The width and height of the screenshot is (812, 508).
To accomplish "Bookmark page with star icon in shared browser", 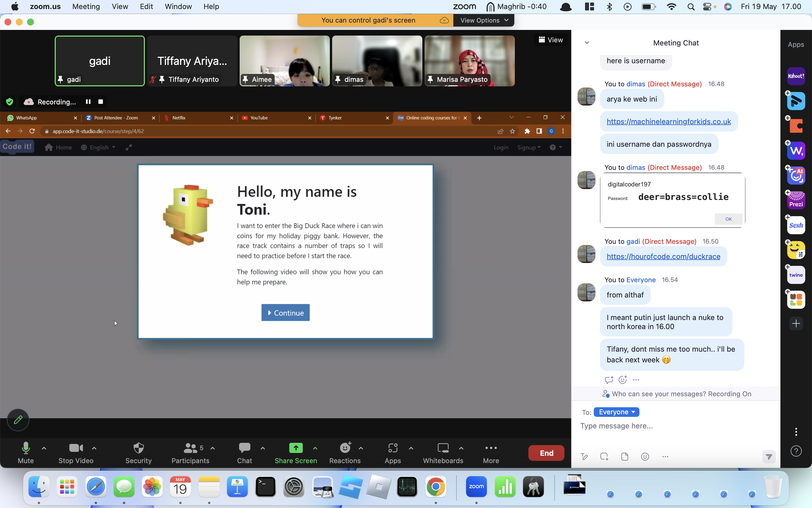I will [512, 131].
